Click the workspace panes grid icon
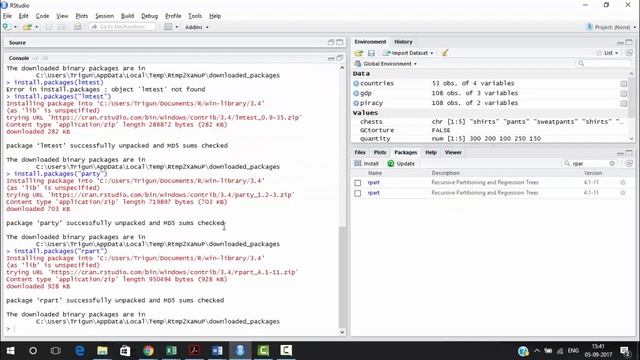Image resolution: width=640 pixels, height=360 pixels. coord(168,27)
